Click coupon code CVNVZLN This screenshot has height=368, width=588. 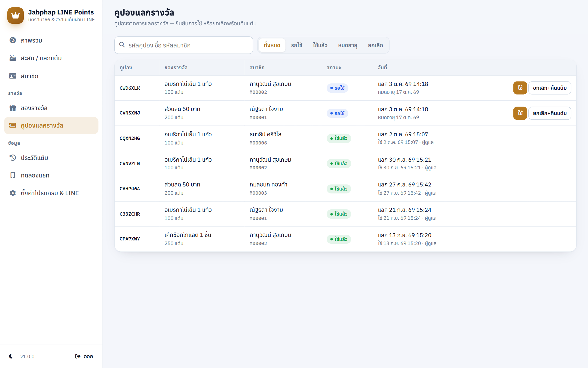pyautogui.click(x=130, y=164)
